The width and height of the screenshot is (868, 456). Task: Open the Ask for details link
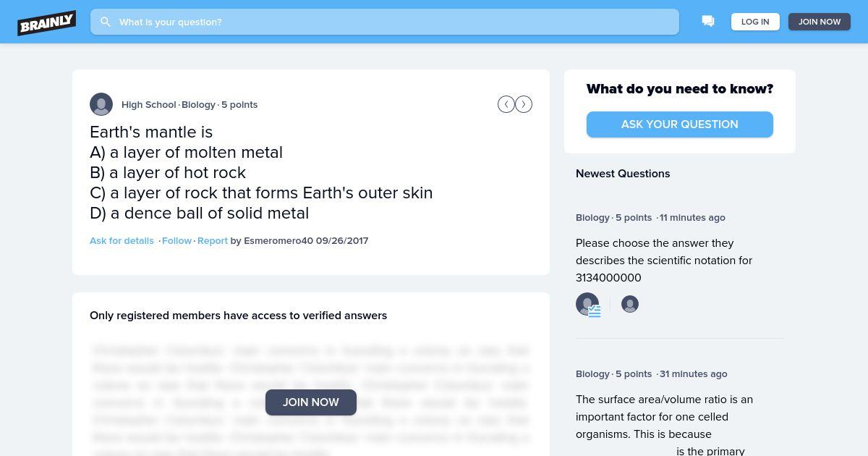pos(122,240)
